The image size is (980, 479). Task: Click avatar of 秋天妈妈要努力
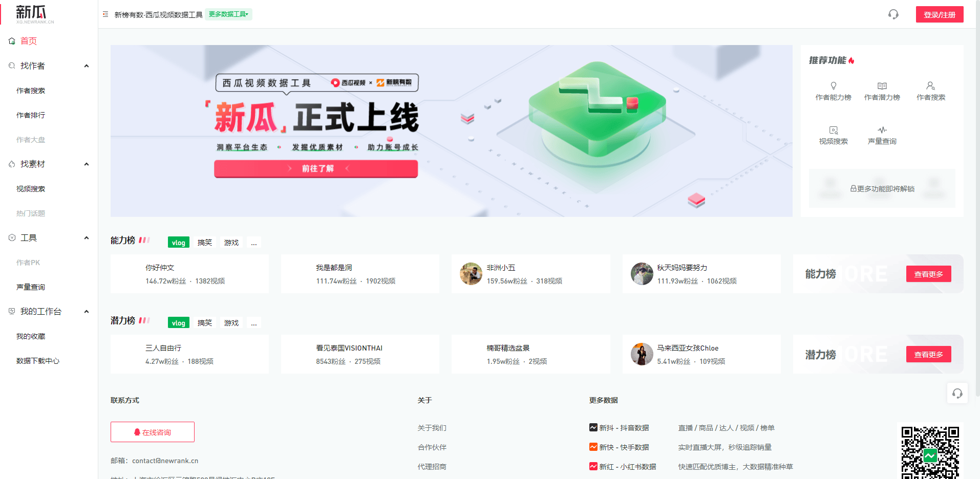pyautogui.click(x=642, y=274)
